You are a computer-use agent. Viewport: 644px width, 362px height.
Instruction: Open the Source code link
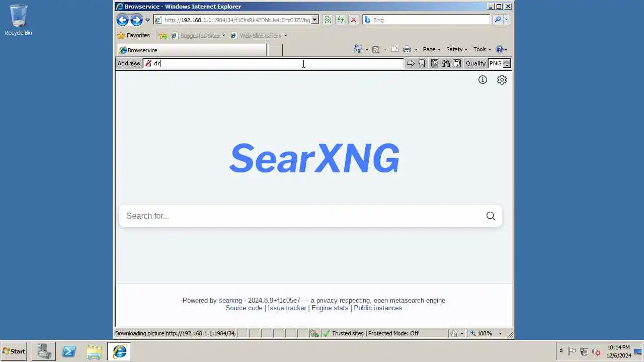(244, 308)
